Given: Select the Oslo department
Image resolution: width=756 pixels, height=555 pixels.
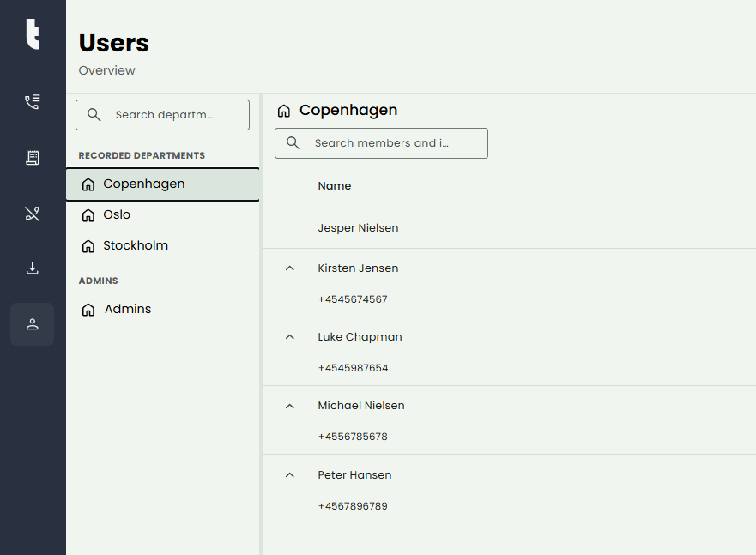Looking at the screenshot, I should point(163,214).
